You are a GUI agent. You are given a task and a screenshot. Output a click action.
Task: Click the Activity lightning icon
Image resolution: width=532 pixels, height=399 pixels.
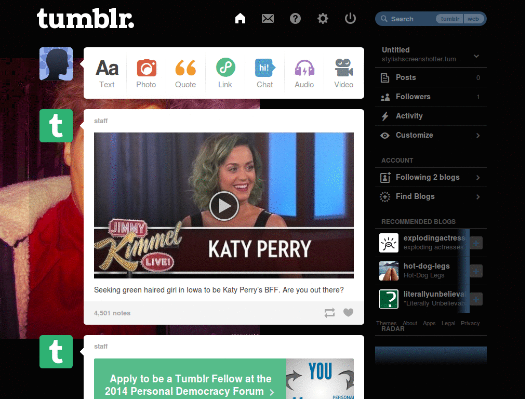(385, 116)
